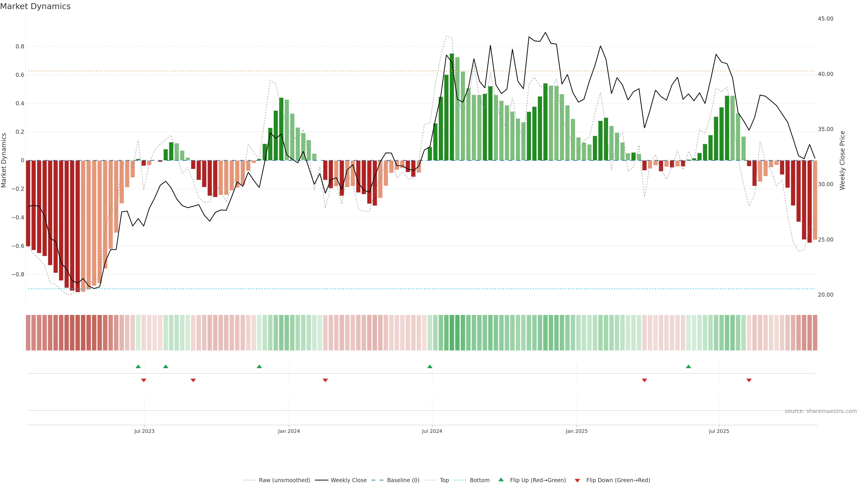Click the source: sharemaestro.com text
The height and width of the screenshot is (488, 868).
[x=821, y=411]
